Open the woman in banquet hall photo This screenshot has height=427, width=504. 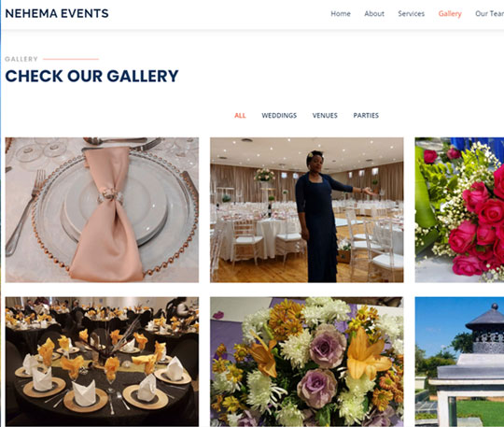[307, 210]
